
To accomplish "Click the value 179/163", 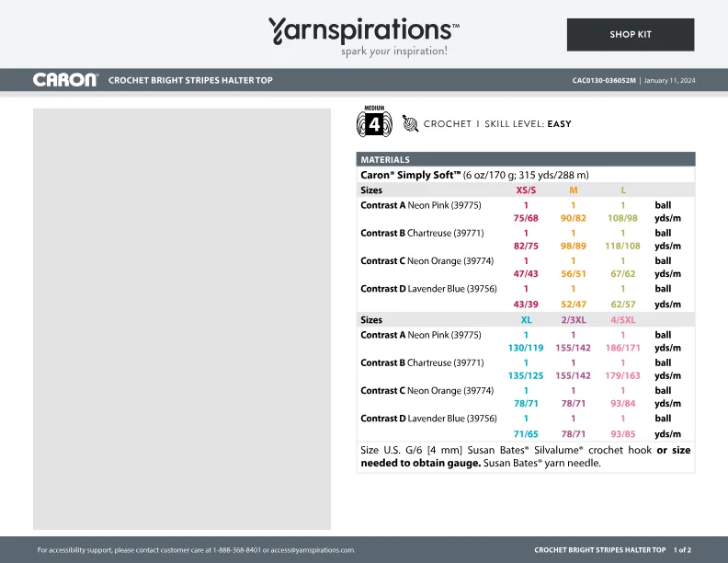I will 622,375.
